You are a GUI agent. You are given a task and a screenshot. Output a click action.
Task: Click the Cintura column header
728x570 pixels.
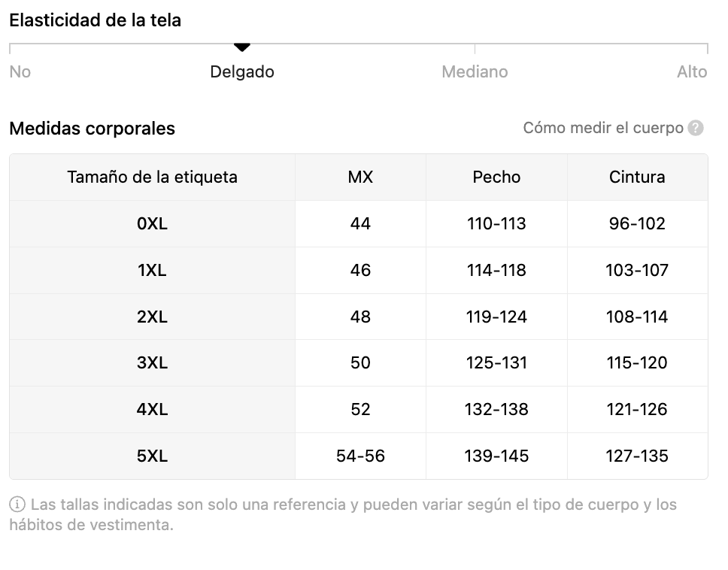(x=637, y=177)
